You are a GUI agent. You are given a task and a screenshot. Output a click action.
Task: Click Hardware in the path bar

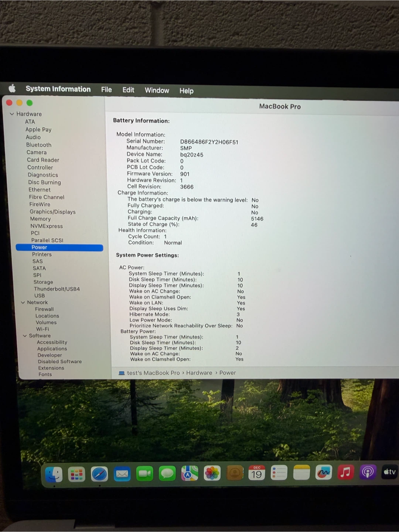pyautogui.click(x=199, y=373)
